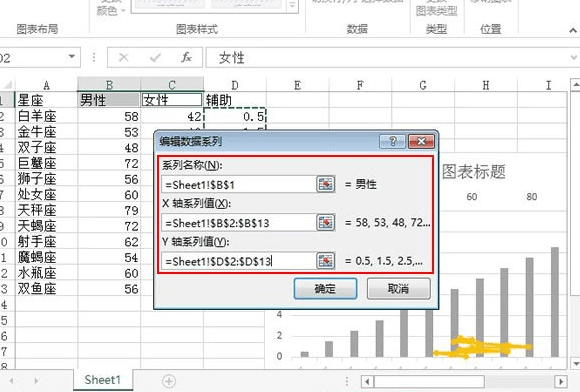Select column A header
The height and width of the screenshot is (392, 580).
point(46,85)
